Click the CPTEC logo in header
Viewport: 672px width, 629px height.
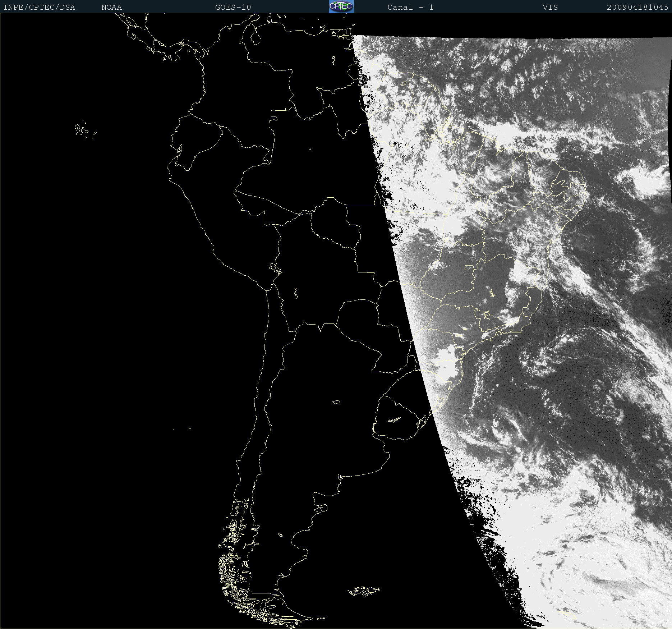[x=341, y=6]
